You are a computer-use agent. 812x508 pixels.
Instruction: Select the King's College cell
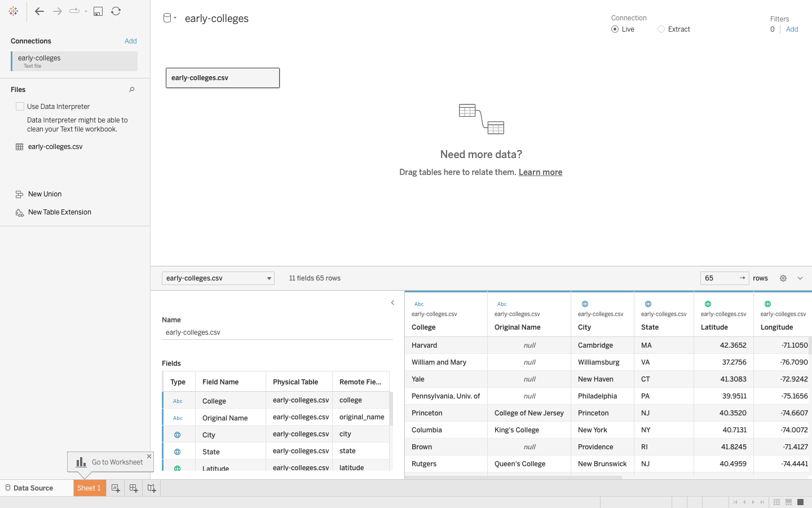(529, 430)
